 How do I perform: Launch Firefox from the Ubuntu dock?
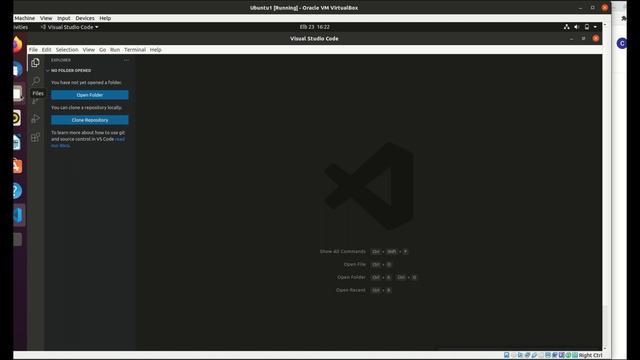[17, 44]
